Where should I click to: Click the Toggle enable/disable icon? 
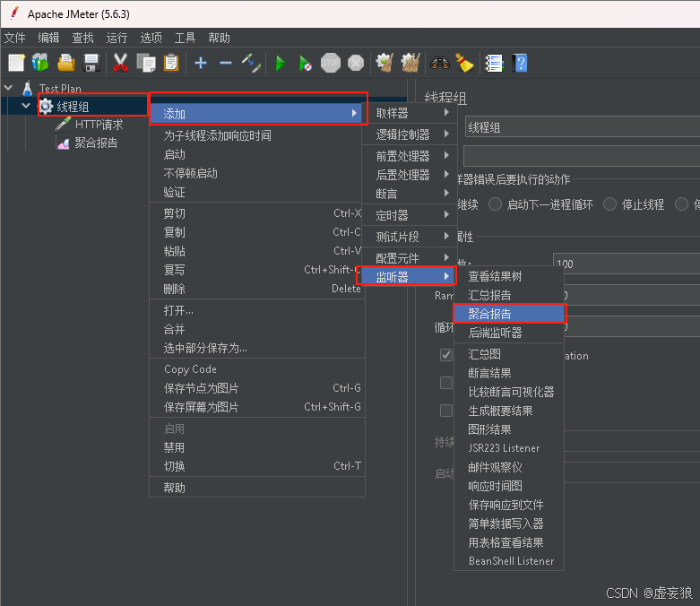pyautogui.click(x=251, y=63)
